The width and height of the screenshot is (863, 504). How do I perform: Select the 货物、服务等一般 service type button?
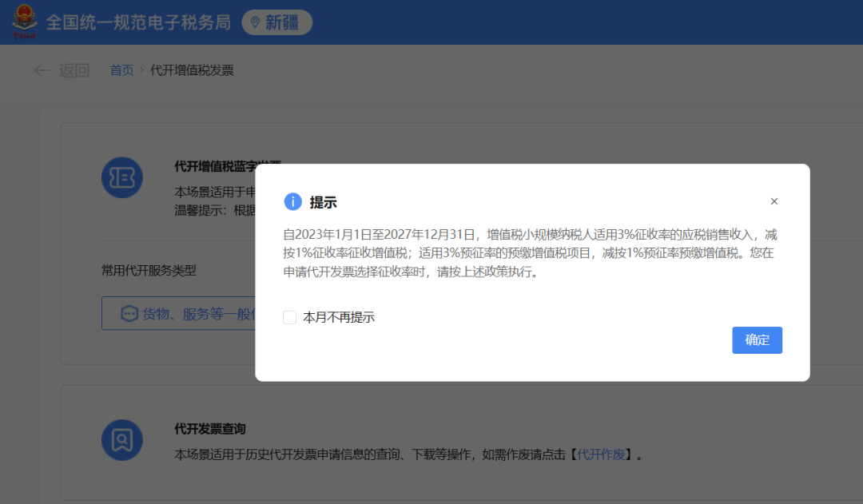pos(179,314)
